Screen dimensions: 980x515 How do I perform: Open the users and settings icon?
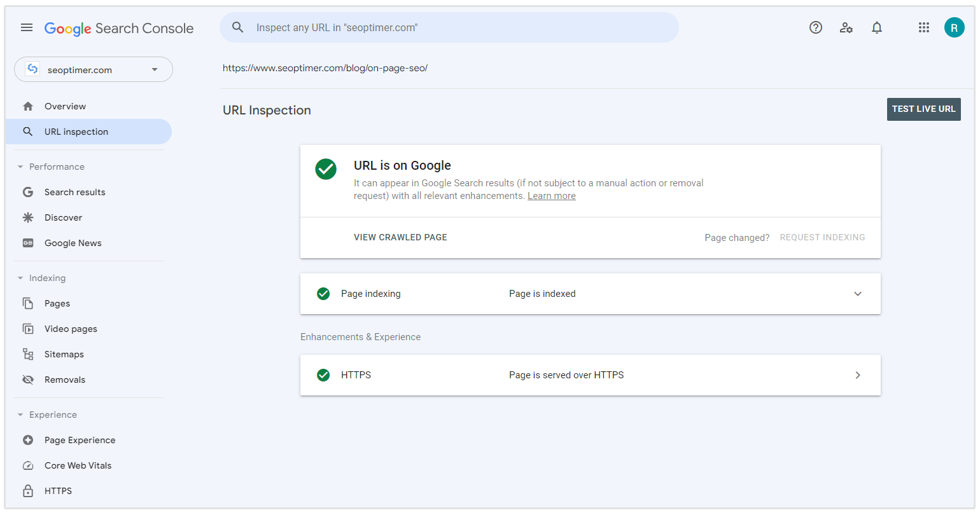pos(846,27)
